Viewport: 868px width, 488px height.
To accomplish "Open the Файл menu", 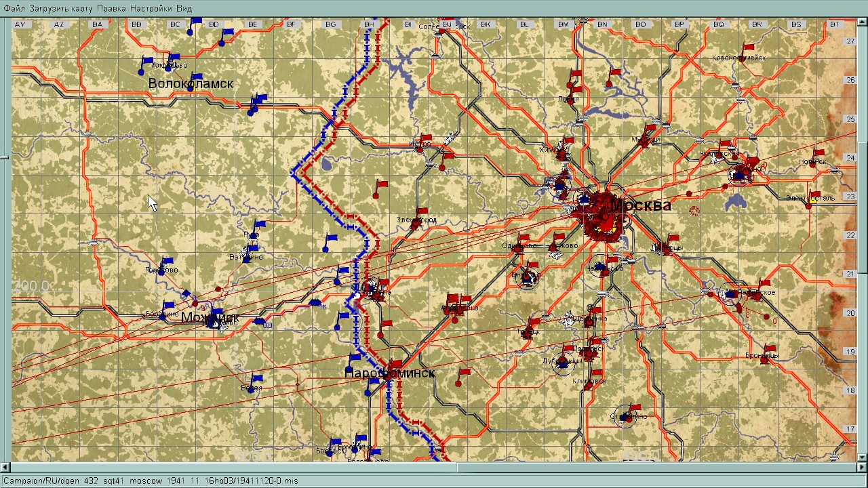I will [14, 8].
